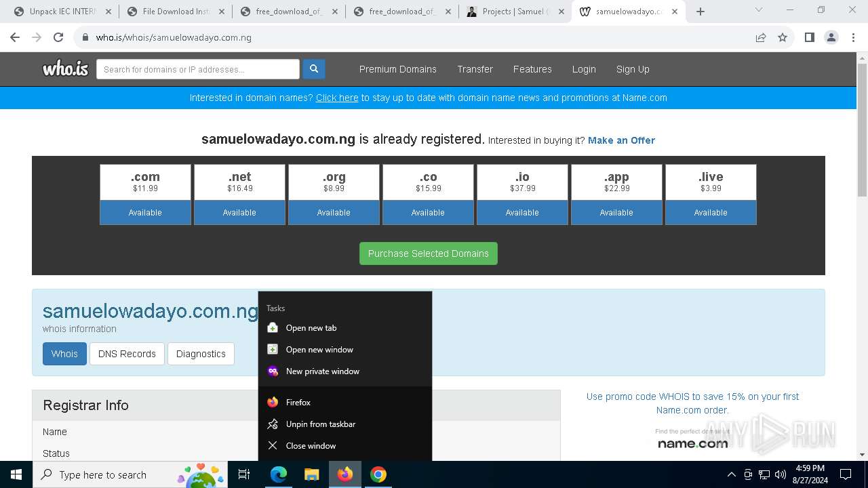Screen dimensions: 868x488
Task: Switch to DNS Records tab
Action: [x=127, y=354]
